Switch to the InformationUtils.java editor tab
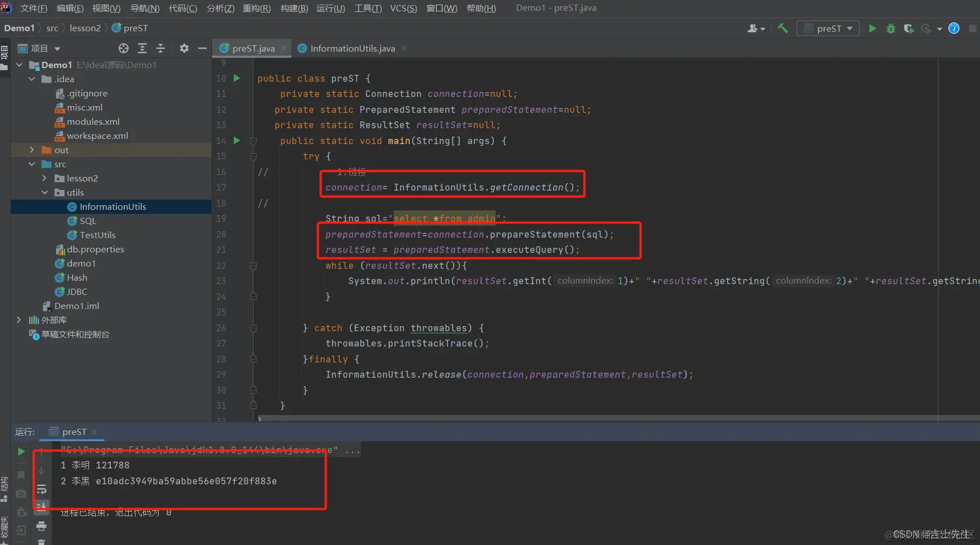Viewport: 980px width, 545px height. (352, 49)
